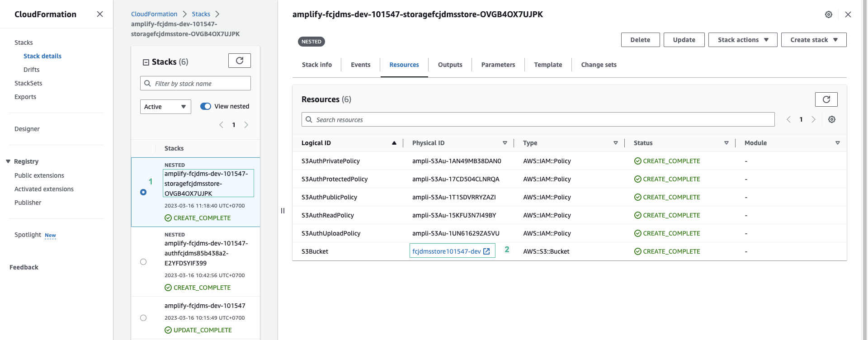Open Feedback in the sidebar

click(x=24, y=267)
